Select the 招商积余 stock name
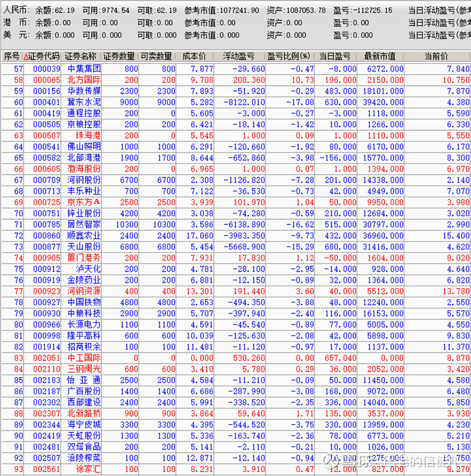The width and height of the screenshot is (471, 476). (x=84, y=347)
